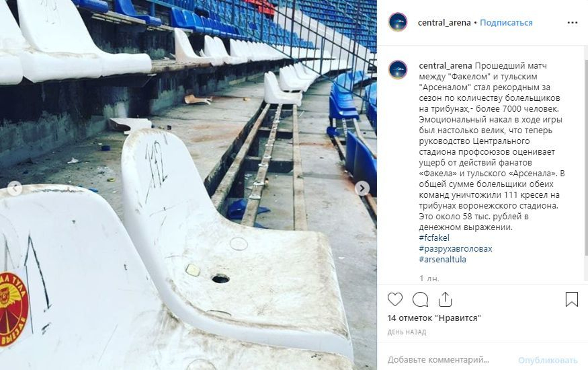Go to the previous photo in the carousel
The width and height of the screenshot is (588, 370).
[15, 188]
